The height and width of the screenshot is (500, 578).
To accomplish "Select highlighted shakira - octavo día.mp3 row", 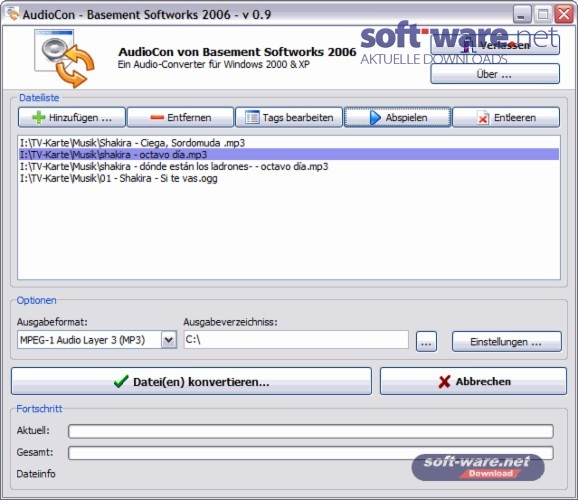I will (x=289, y=154).
